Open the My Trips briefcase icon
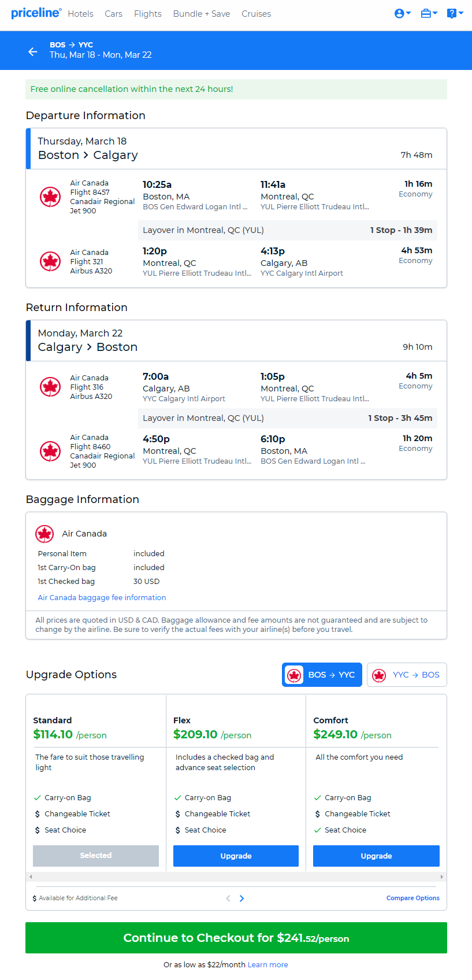 coord(426,13)
